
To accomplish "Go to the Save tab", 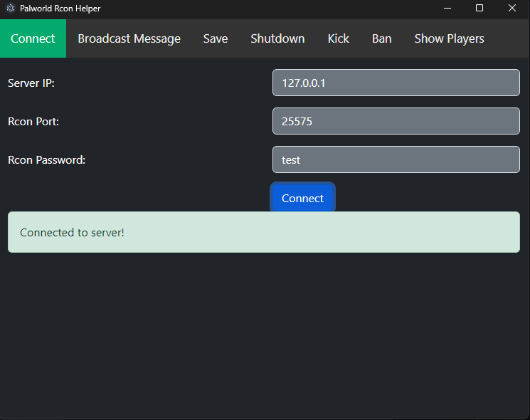I will [x=216, y=38].
